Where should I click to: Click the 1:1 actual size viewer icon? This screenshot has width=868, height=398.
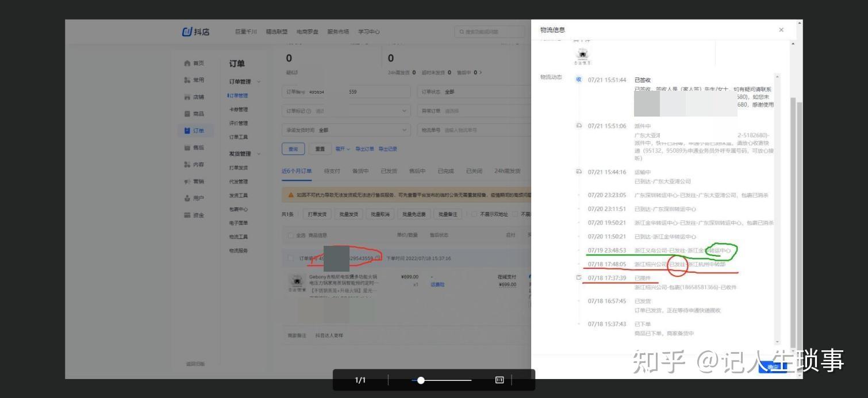[x=500, y=380]
